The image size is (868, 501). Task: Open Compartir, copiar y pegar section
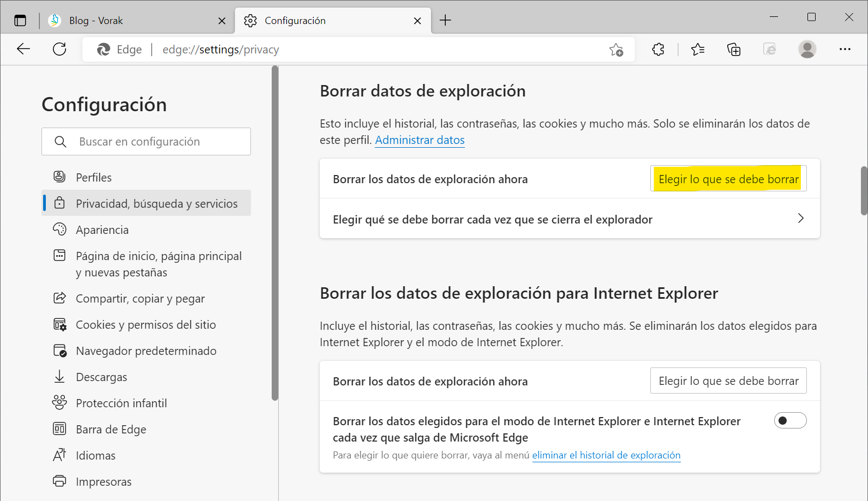146,298
